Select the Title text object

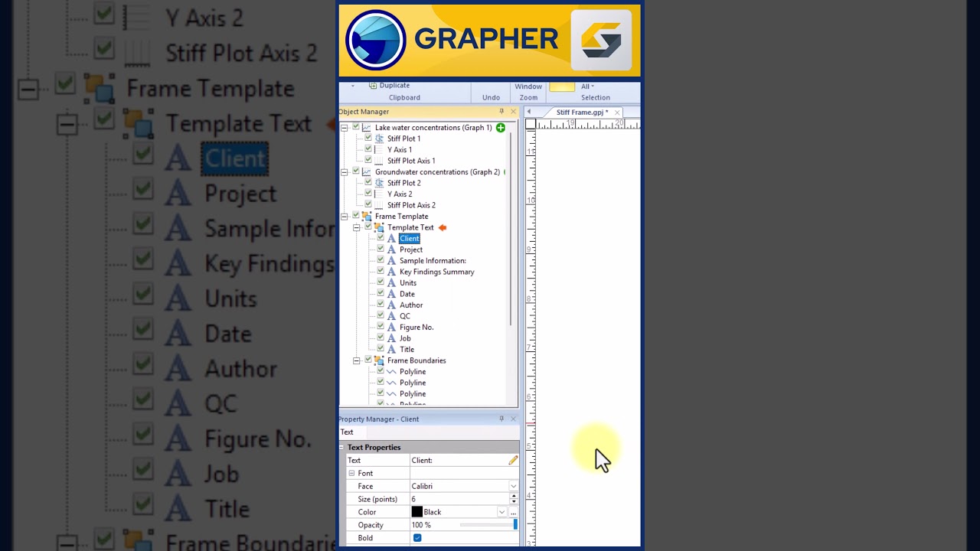click(x=407, y=350)
